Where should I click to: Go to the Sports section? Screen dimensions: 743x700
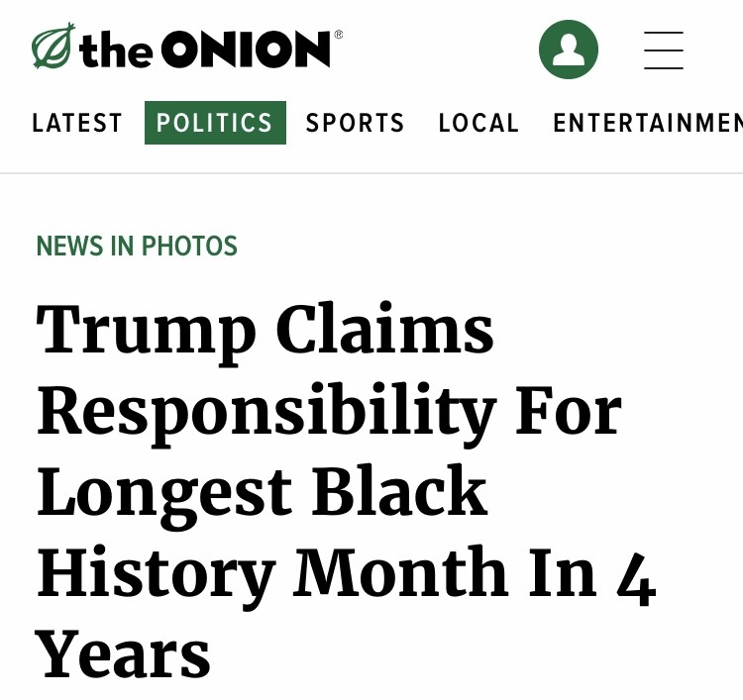355,123
